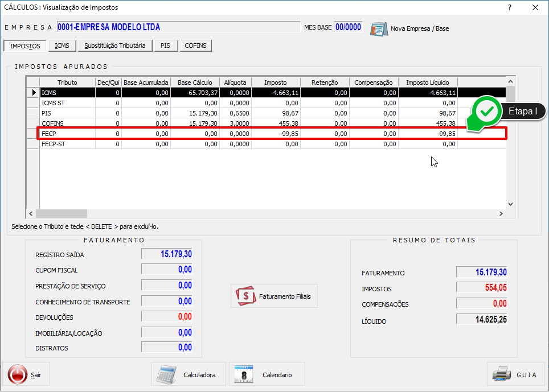Select the PIS tab
Screen dimensions: 549x392
(165, 46)
